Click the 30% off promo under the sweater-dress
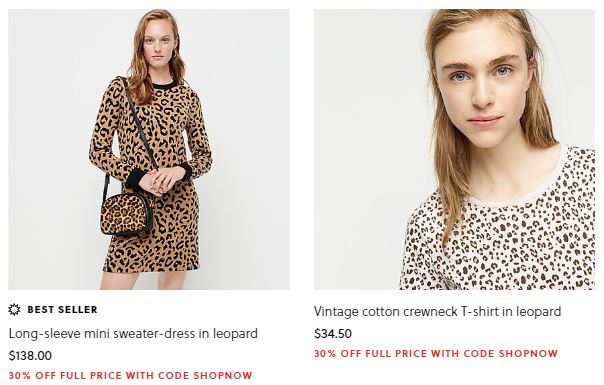 130,375
